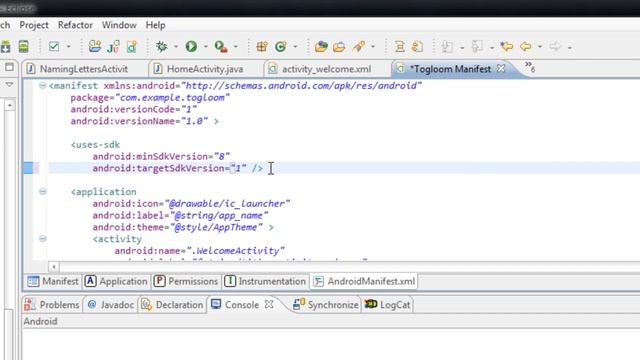The height and width of the screenshot is (360, 640).
Task: Click the view menu triangle below maximize icon
Action: pyautogui.click(x=9, y=84)
